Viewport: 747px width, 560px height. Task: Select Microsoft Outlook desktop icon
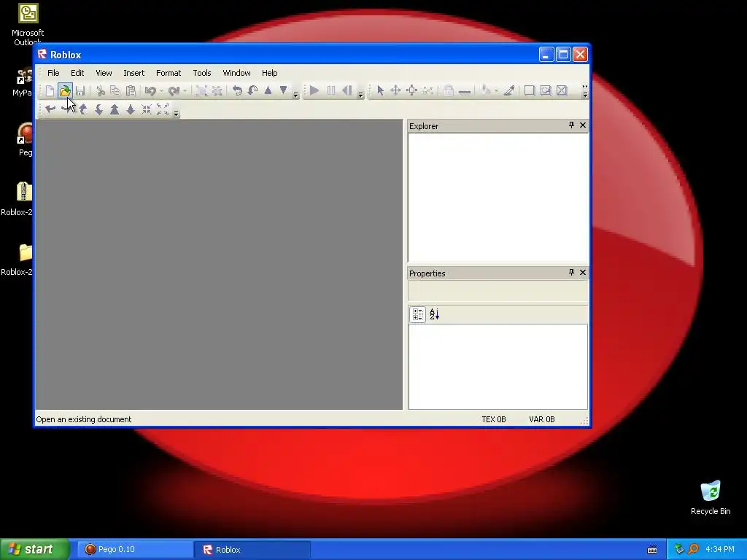pos(28,25)
